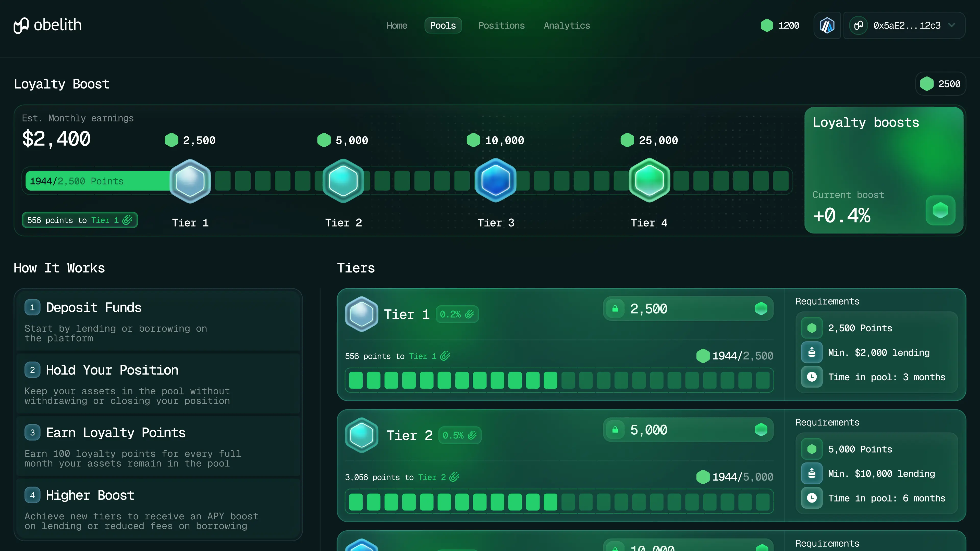Select the Pools tab
Viewport: 980px width, 551px height.
pyautogui.click(x=443, y=26)
